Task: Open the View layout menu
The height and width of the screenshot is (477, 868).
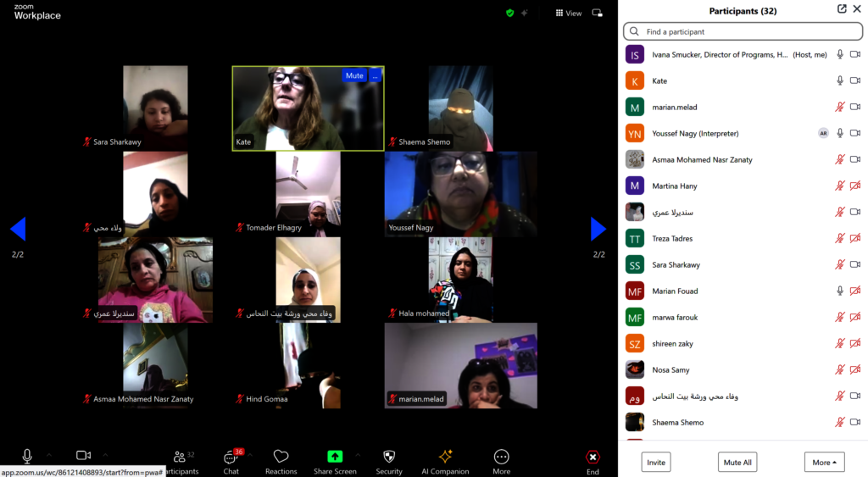Action: (x=569, y=13)
